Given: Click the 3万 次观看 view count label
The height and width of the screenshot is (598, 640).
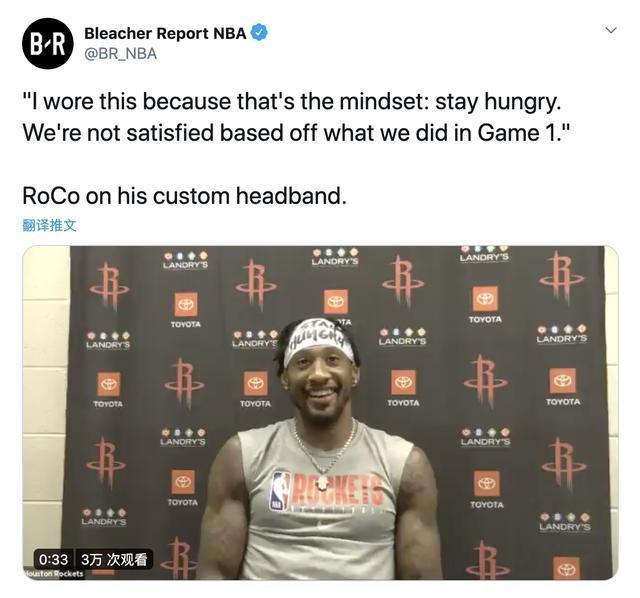Looking at the screenshot, I should click(x=114, y=559).
